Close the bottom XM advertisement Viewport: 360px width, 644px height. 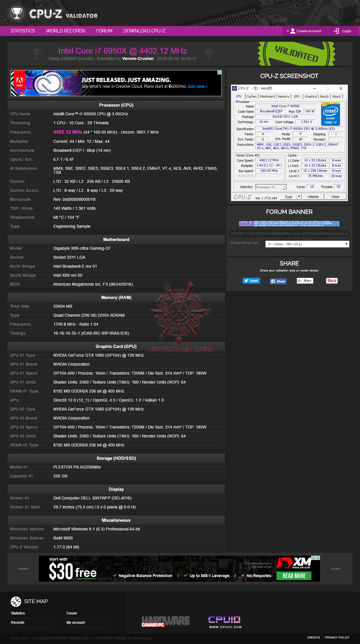318,558
